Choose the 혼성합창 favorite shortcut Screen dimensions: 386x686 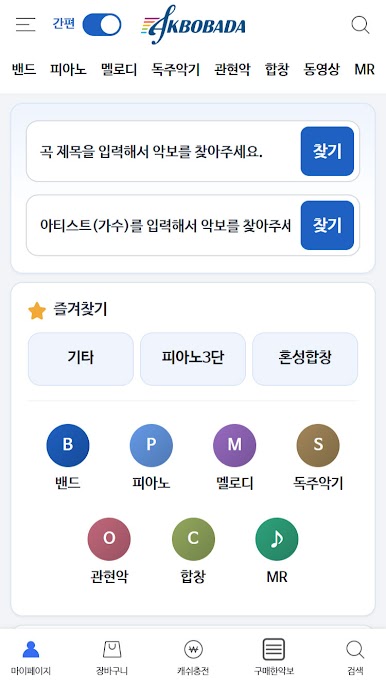click(x=305, y=359)
